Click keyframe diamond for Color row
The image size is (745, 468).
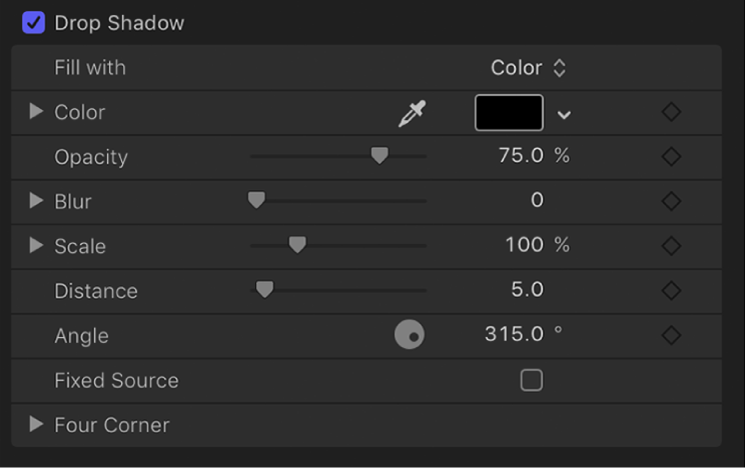click(x=672, y=112)
